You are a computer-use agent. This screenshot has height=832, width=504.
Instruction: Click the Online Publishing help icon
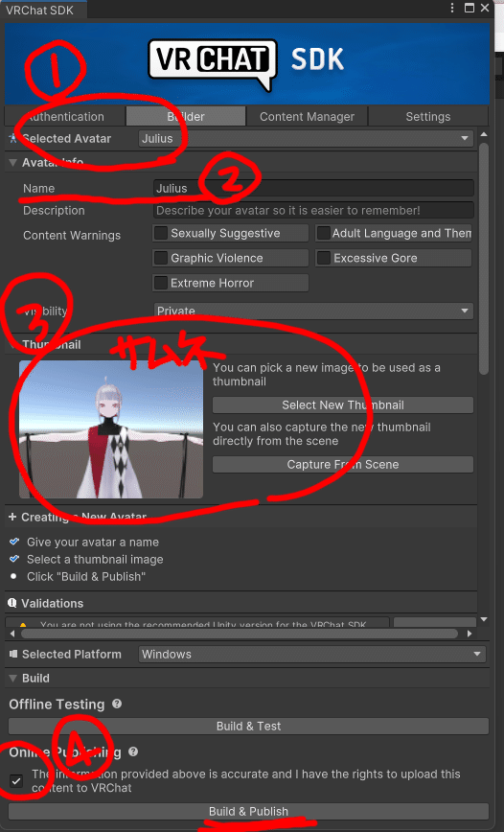(133, 751)
